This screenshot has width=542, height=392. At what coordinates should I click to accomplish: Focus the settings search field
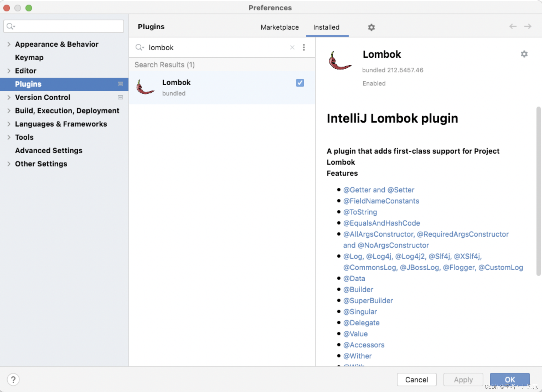click(66, 26)
